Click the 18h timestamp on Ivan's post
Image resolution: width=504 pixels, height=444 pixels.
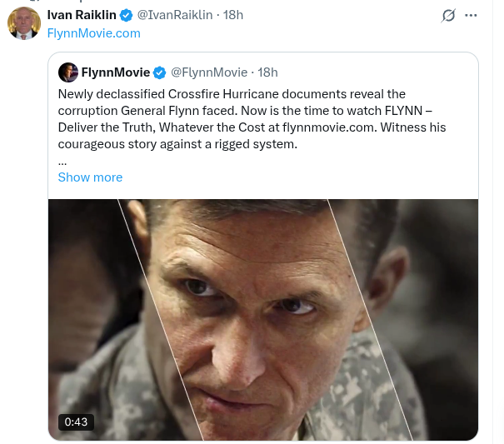(x=233, y=15)
